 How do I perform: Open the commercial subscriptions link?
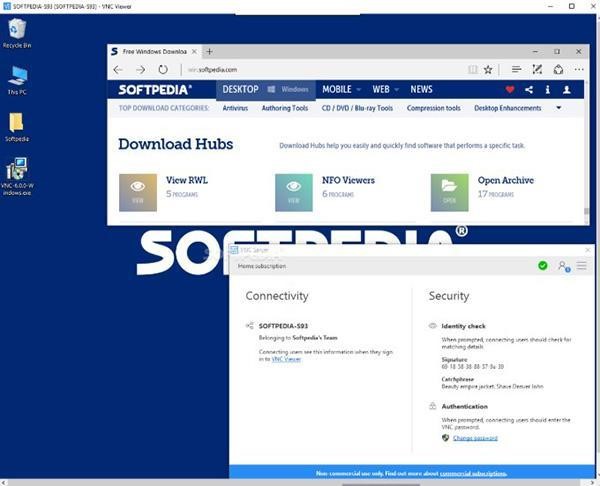pos(473,474)
